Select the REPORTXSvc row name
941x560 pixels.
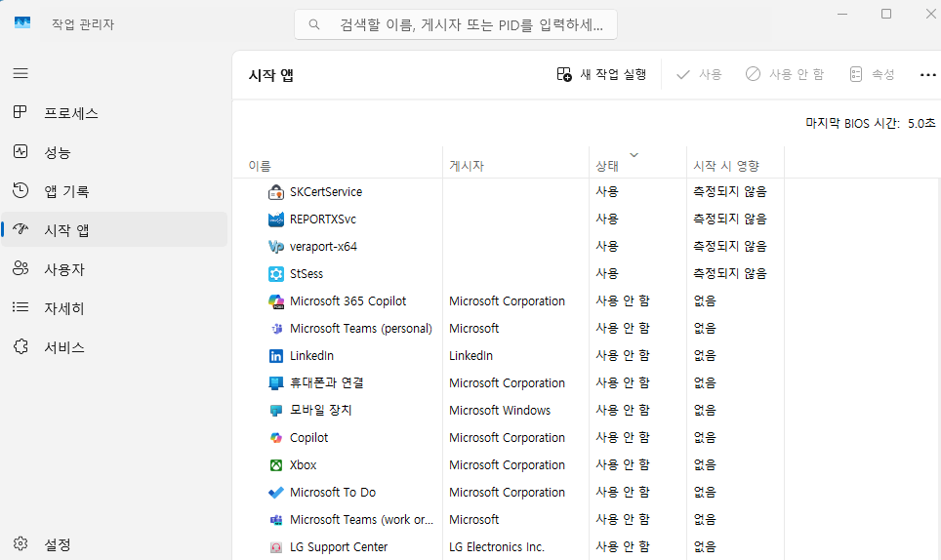(323, 220)
